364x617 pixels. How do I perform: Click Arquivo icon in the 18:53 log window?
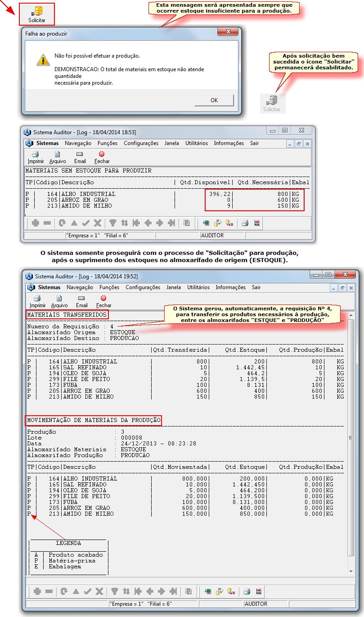coord(57,157)
